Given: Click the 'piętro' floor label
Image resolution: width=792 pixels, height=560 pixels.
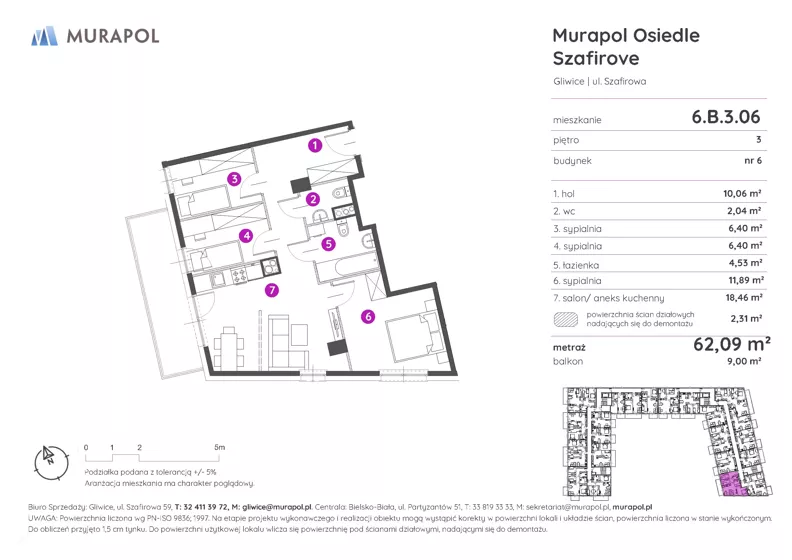Looking at the screenshot, I should coord(566,140).
